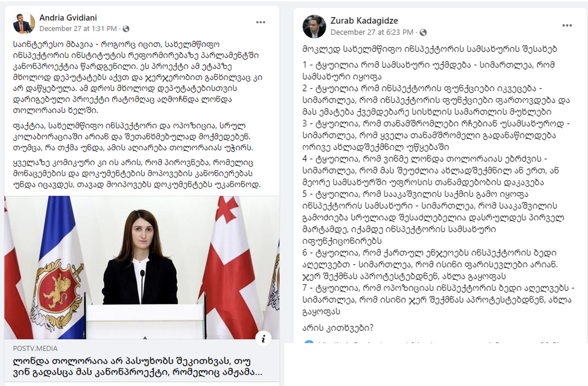Viewport: 588px width, 386px height.
Task: Open the three-dot options menu on Zurab Kadagidze's post
Action: 567,25
